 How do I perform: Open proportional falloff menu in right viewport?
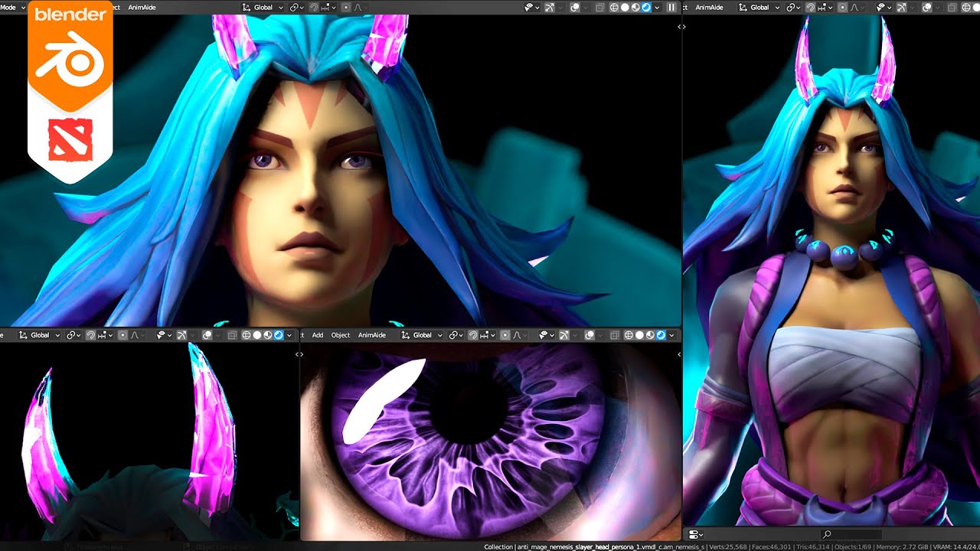(857, 7)
